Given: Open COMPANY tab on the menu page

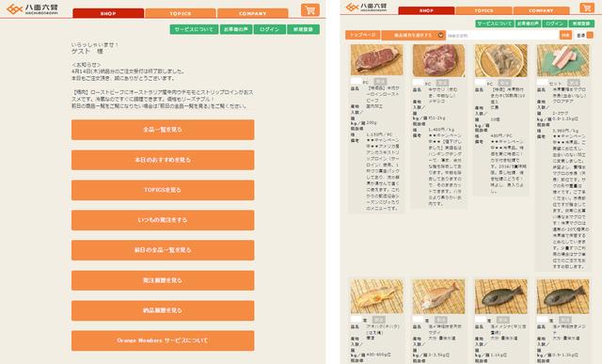Looking at the screenshot, I should (x=253, y=13).
